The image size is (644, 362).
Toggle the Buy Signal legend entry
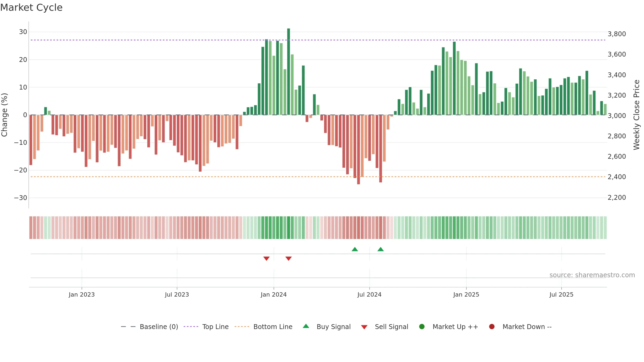(x=327, y=327)
